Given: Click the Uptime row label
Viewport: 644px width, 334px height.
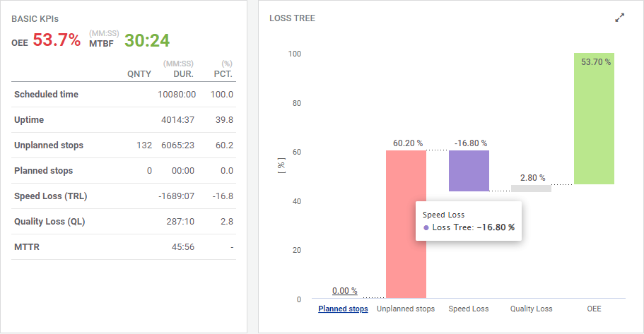Looking at the screenshot, I should point(29,120).
